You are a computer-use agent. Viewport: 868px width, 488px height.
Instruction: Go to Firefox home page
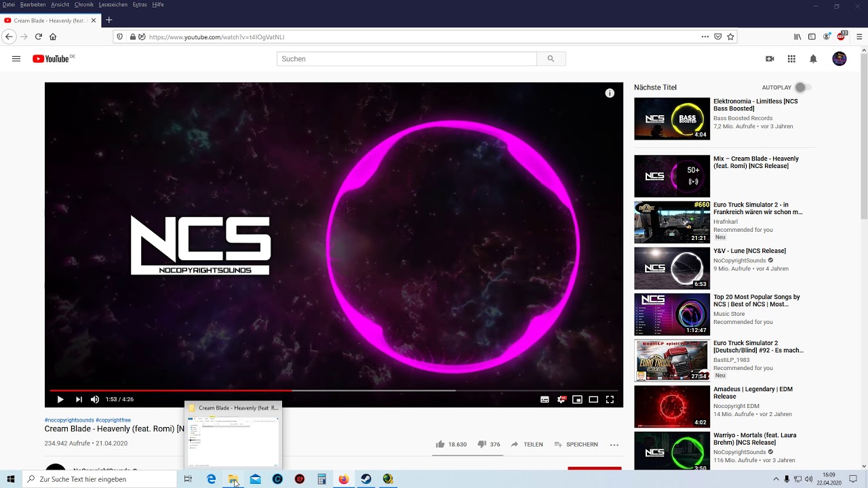click(x=53, y=37)
